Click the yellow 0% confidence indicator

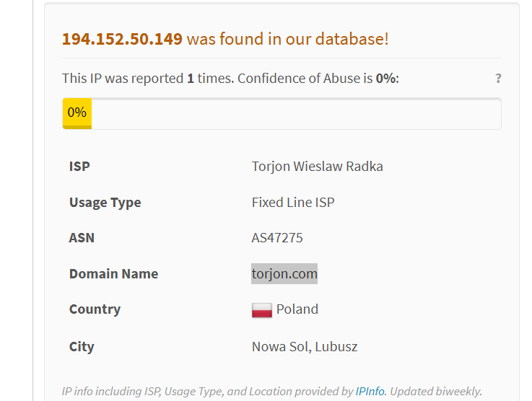coord(77,113)
